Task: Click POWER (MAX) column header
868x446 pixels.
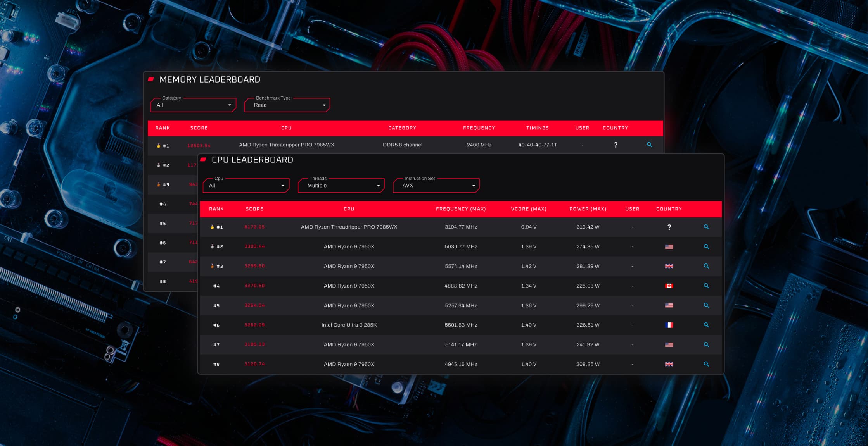Action: click(588, 209)
